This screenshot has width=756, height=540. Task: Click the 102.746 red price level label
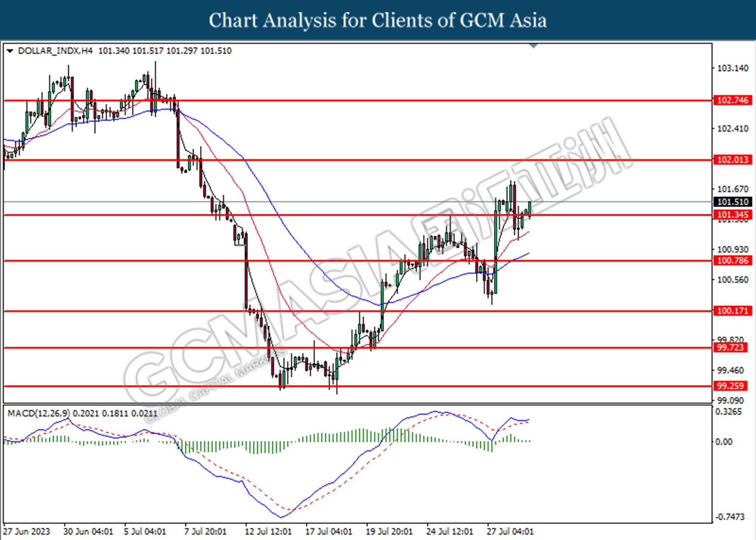[x=732, y=100]
